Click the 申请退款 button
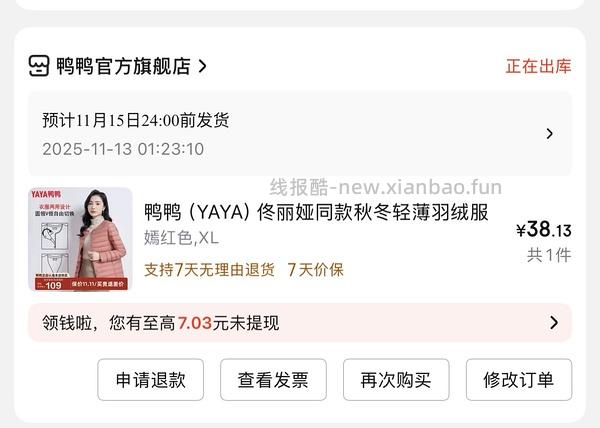Viewport: 600px width, 428px height. [150, 380]
